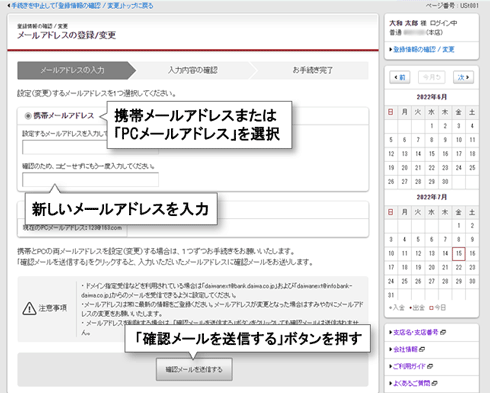Click the 入力内容の確認 step tab
Image resolution: width=490 pixels, height=393 pixels.
[x=193, y=70]
